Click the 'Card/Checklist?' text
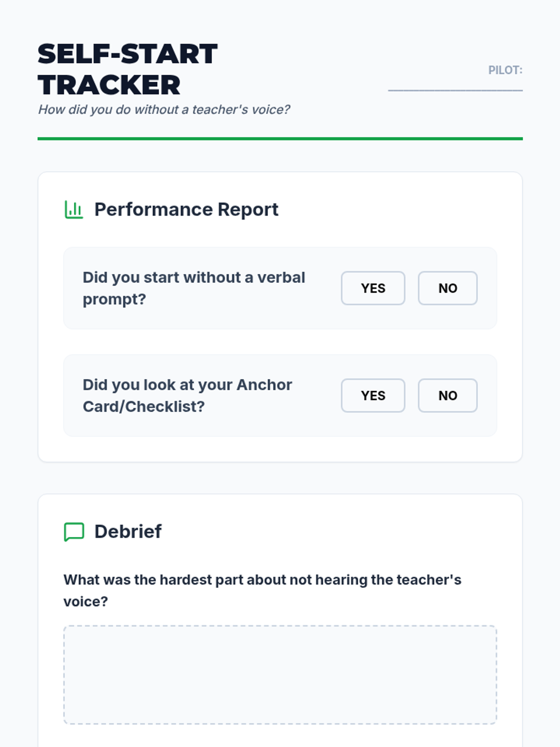This screenshot has width=560, height=747. (144, 407)
